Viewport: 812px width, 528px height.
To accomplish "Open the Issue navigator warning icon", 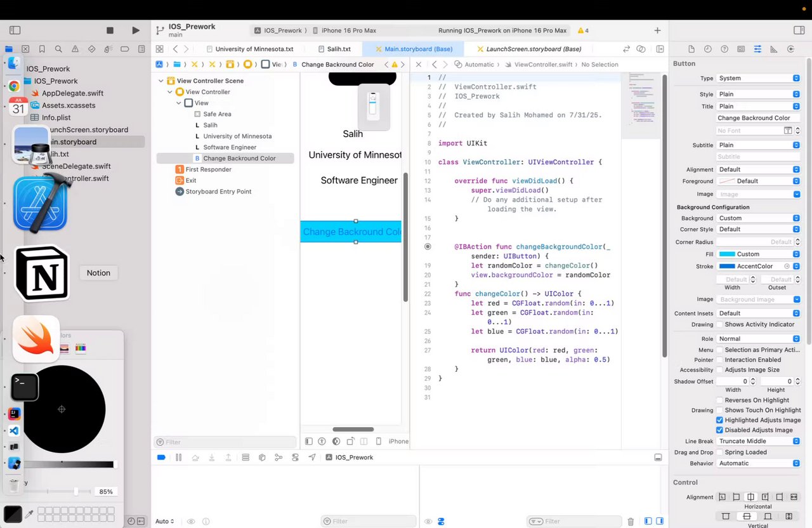I will pyautogui.click(x=75, y=49).
